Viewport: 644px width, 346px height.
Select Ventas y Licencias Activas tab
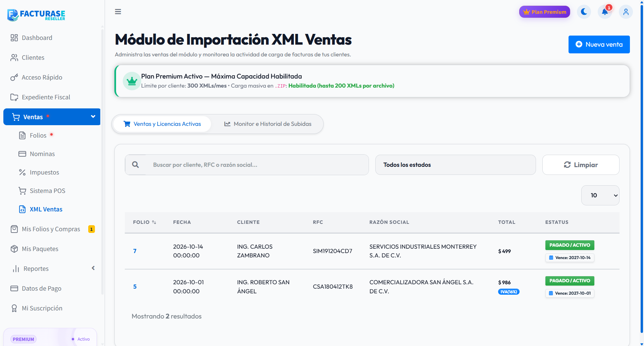[x=162, y=124]
